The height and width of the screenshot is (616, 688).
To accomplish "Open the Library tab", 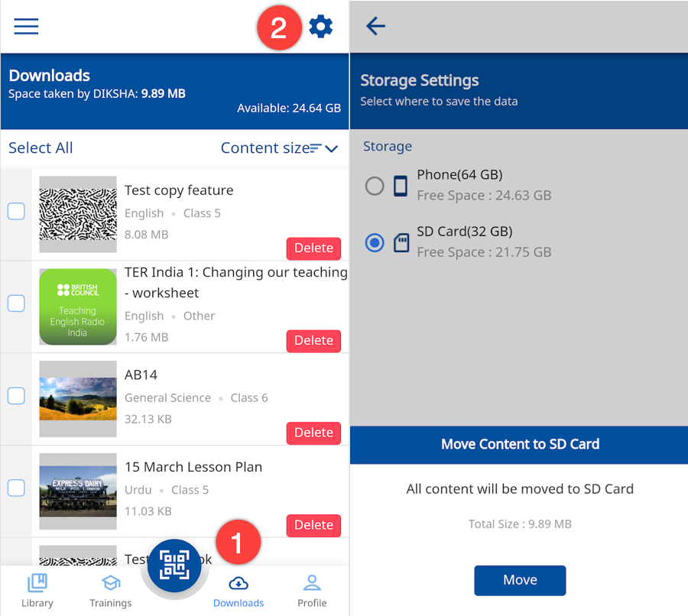I will [37, 591].
